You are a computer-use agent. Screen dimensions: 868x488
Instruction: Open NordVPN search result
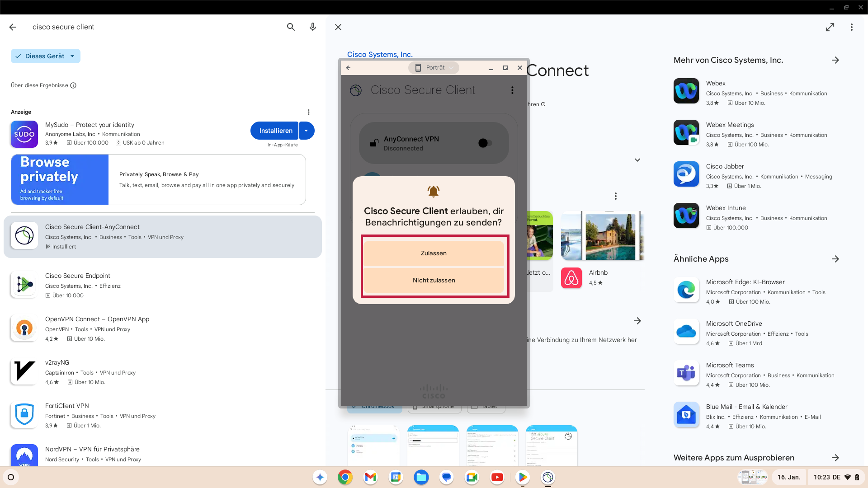point(163,454)
